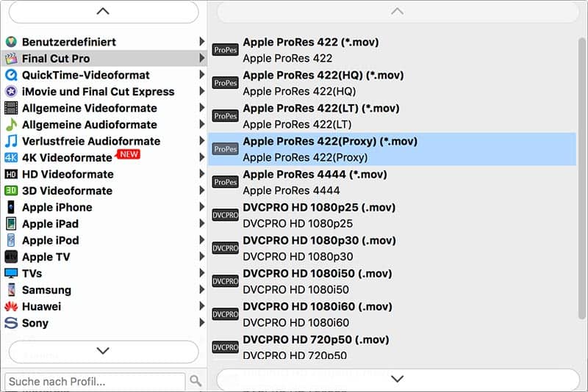Click the 4K badge icon
Image resolution: width=588 pixels, height=392 pixels.
point(11,158)
